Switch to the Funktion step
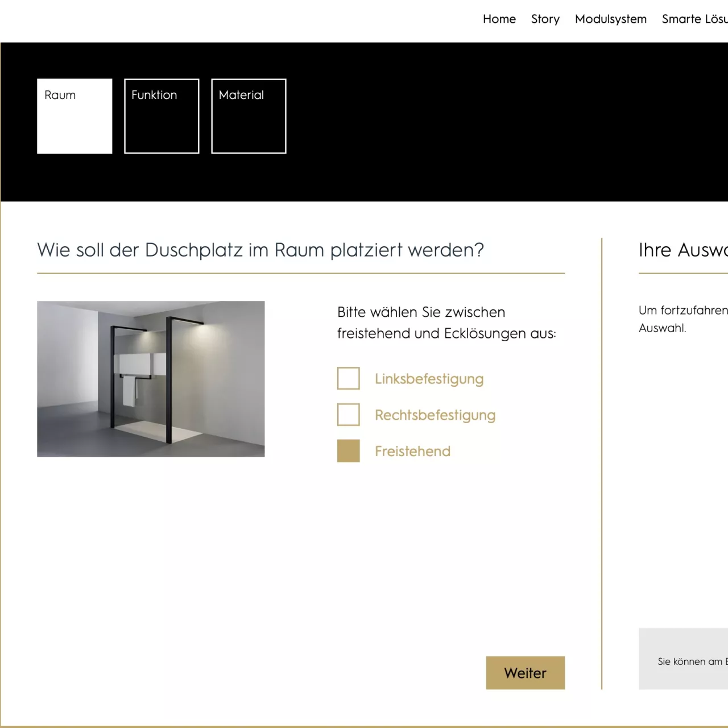Viewport: 728px width, 728px height. (162, 116)
